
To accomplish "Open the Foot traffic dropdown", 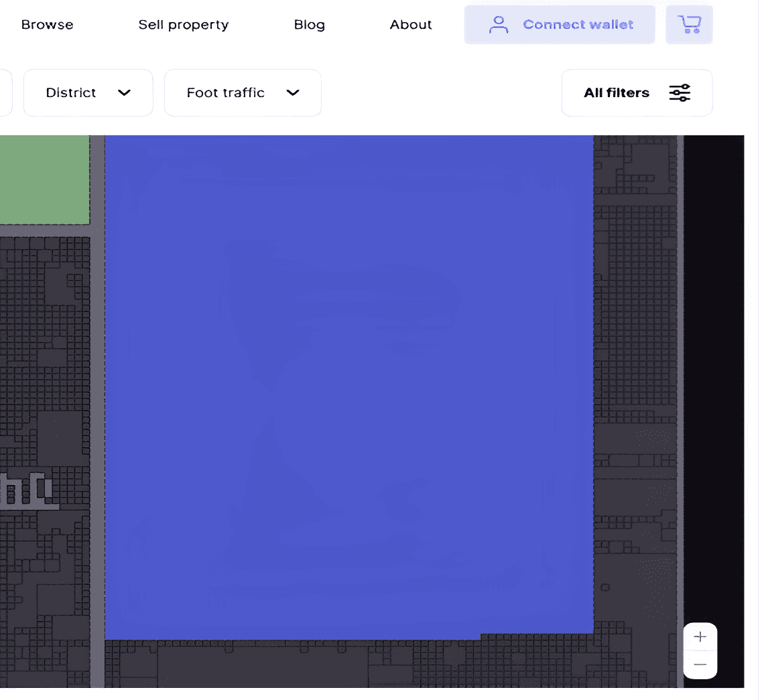I will click(x=242, y=92).
